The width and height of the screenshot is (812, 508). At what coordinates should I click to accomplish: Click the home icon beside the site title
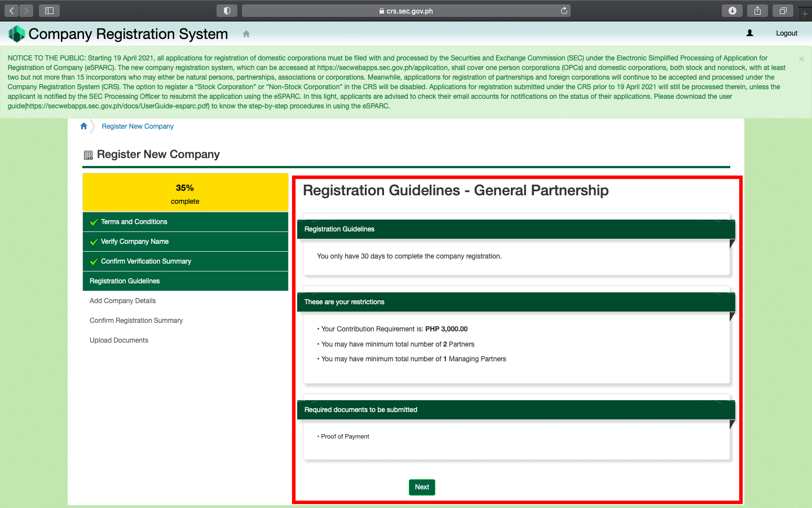point(246,34)
